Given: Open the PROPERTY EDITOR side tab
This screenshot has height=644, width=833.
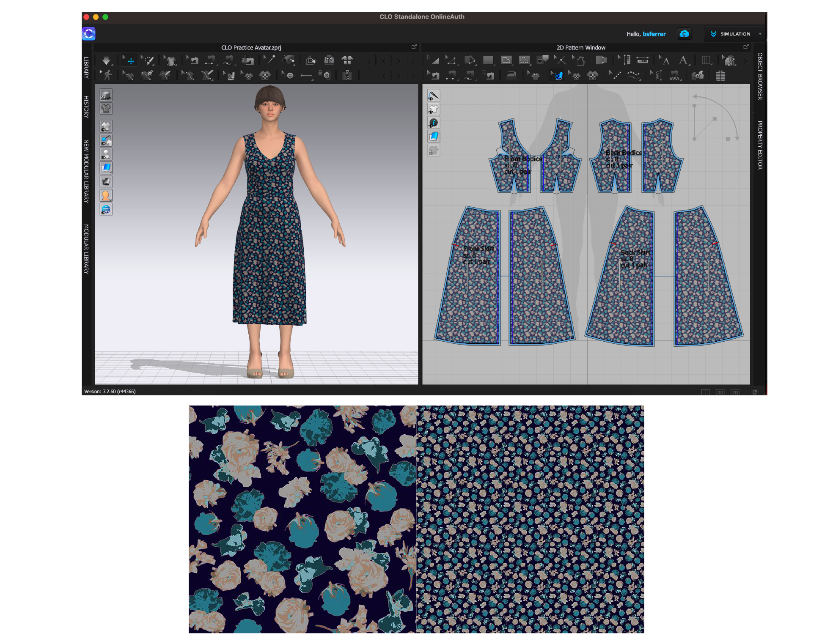Looking at the screenshot, I should click(x=760, y=145).
